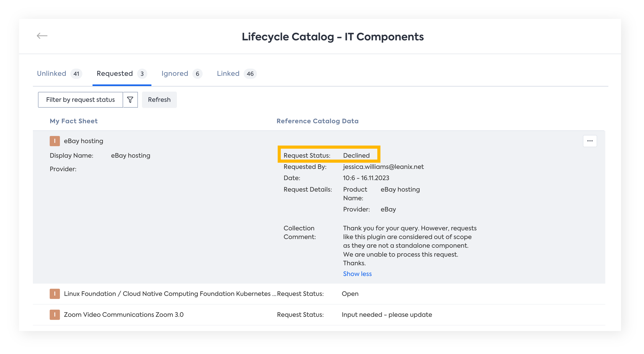Screen dimensions: 644x354
Task: Click the Refresh button
Action: tap(159, 100)
